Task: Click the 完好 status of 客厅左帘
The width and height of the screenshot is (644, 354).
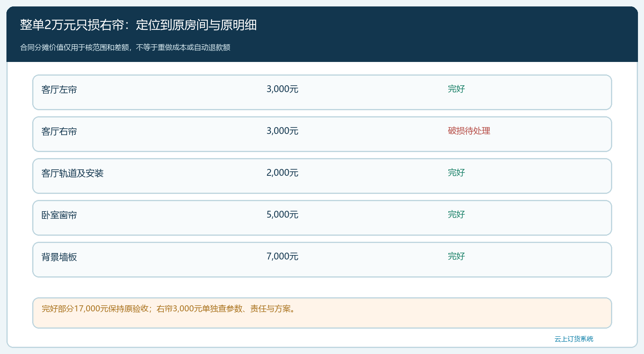Action: pyautogui.click(x=456, y=89)
